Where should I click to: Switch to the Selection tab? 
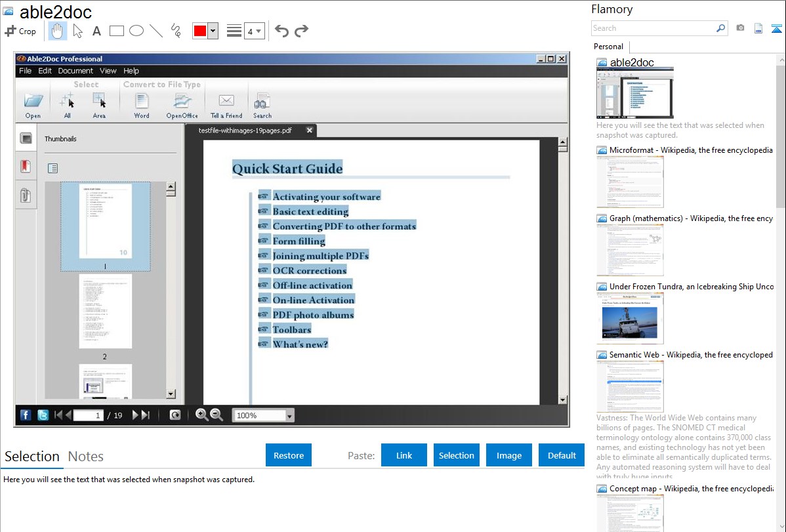[32, 457]
